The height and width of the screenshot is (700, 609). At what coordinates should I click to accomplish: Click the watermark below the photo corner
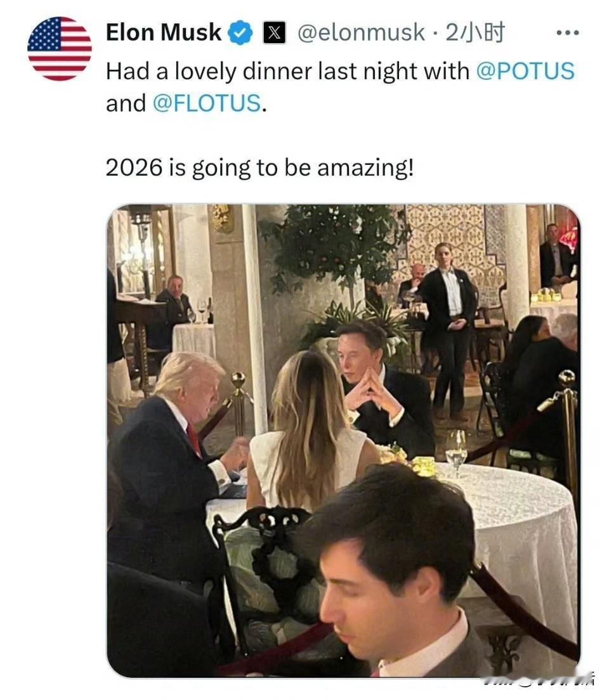coord(539,682)
